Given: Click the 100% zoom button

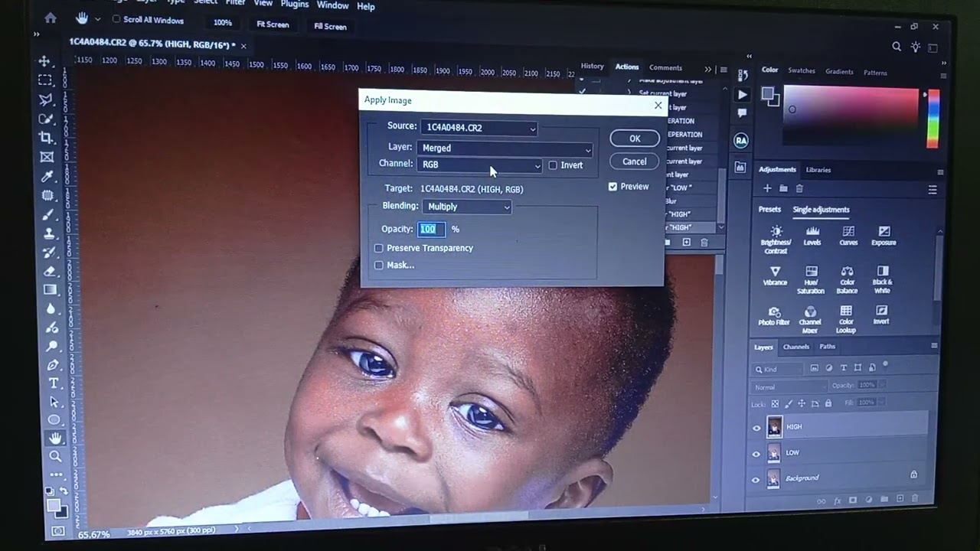Looking at the screenshot, I should tap(223, 23).
